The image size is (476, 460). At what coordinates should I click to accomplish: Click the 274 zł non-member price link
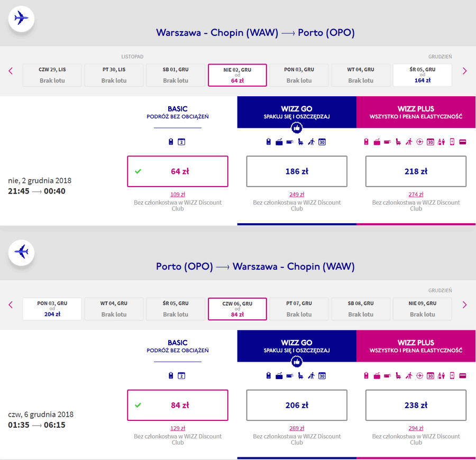pyautogui.click(x=416, y=195)
